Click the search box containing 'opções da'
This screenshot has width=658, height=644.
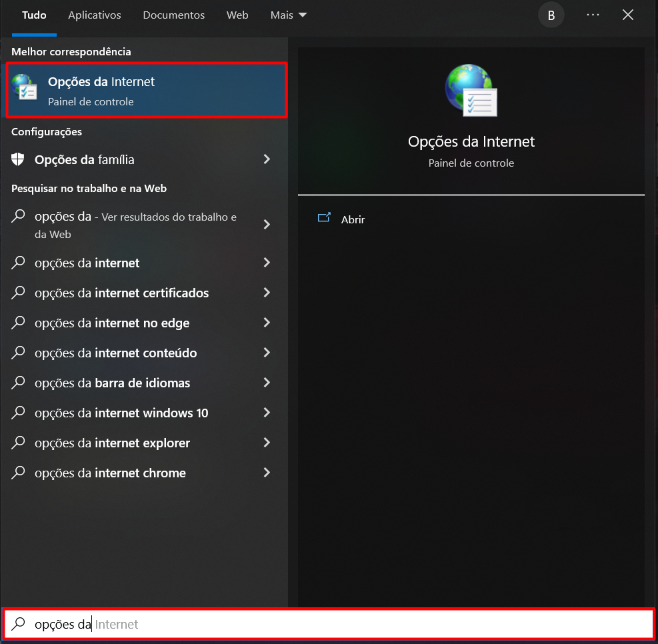pyautogui.click(x=329, y=624)
